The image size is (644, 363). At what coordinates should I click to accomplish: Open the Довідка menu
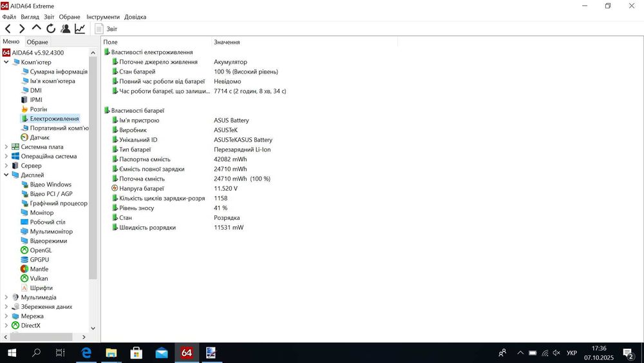tap(135, 17)
